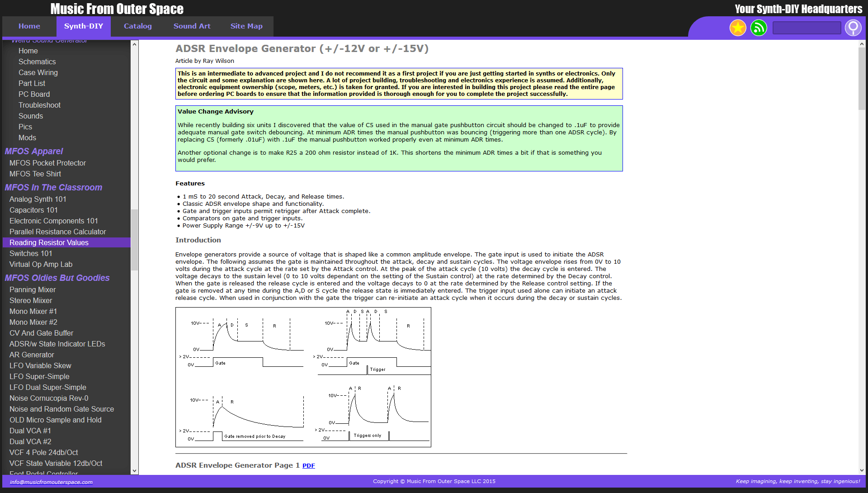Open Noise Cornucopia Rev-0 link
Screen dimensions: 868x493
point(49,398)
